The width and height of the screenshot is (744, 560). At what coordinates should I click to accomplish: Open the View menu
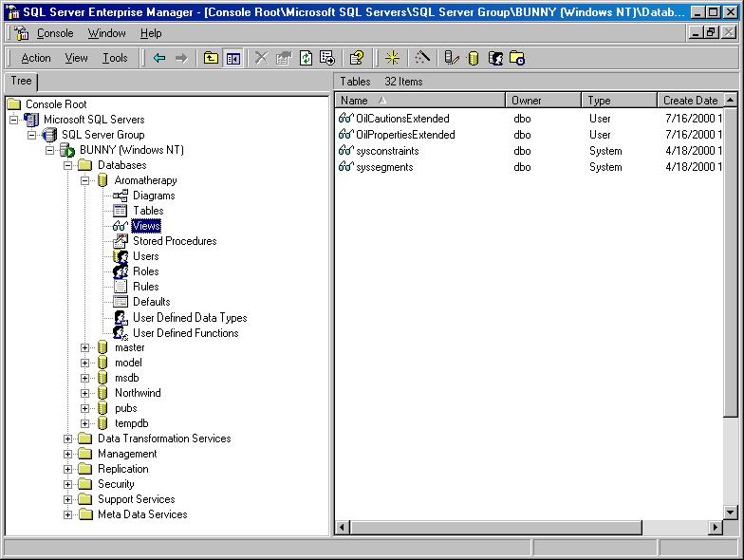76,58
